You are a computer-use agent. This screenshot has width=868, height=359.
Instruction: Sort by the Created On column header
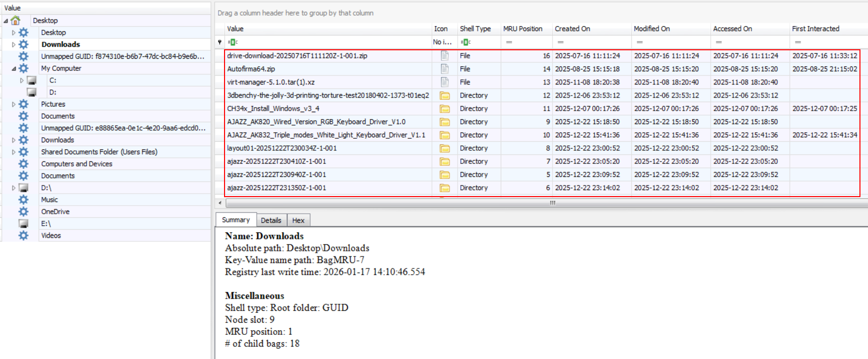click(x=573, y=29)
